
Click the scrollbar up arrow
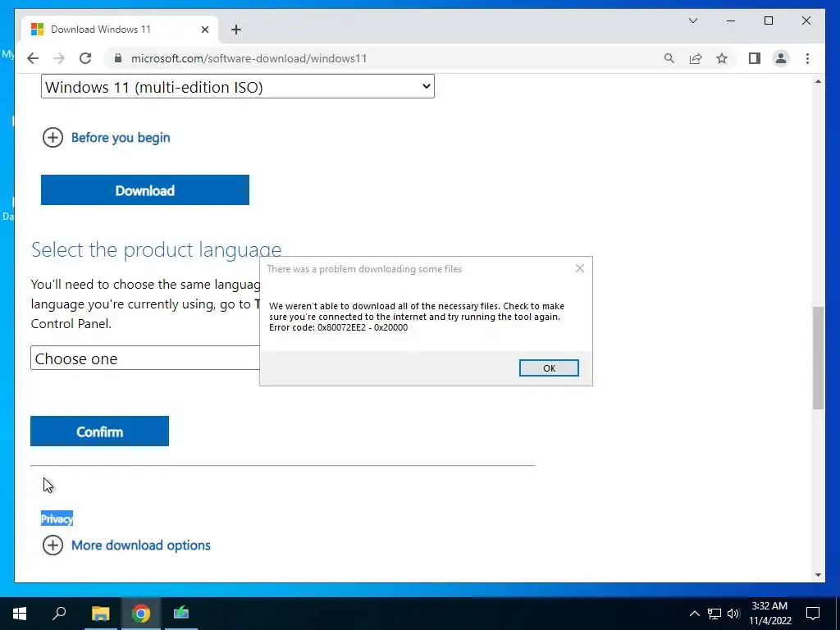point(818,81)
